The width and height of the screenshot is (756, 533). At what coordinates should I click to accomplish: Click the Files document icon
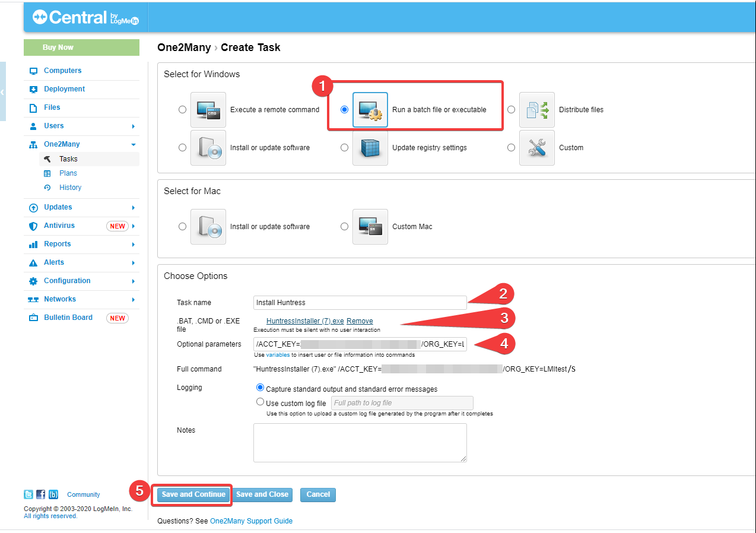(x=33, y=107)
